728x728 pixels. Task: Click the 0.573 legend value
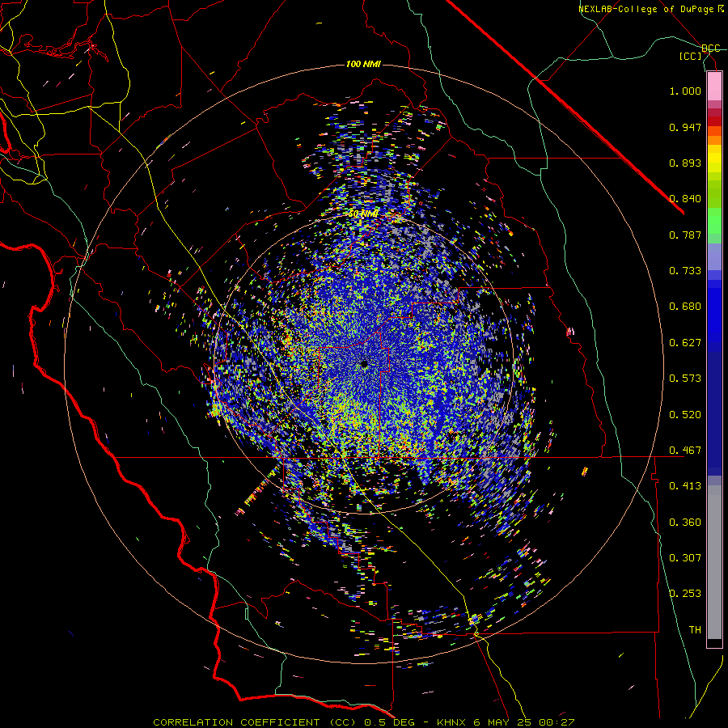click(685, 379)
